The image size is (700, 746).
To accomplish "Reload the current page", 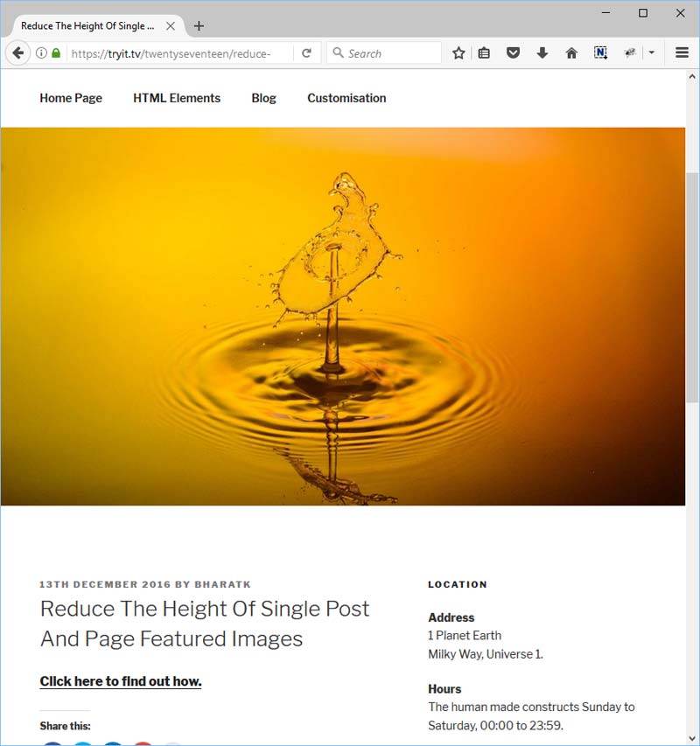I will click(x=307, y=52).
